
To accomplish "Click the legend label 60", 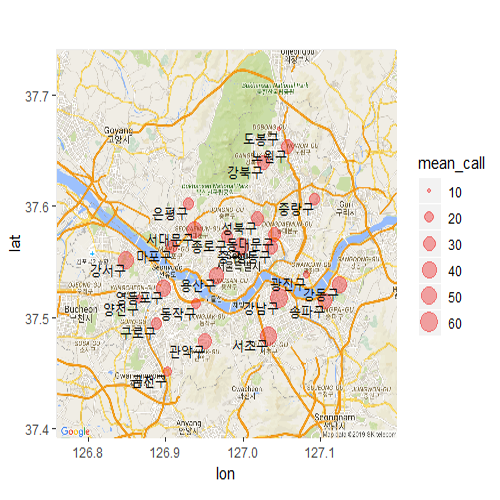I will 455,324.
